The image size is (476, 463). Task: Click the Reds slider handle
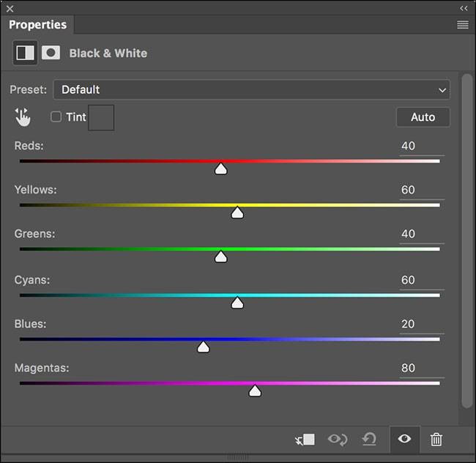pyautogui.click(x=220, y=168)
